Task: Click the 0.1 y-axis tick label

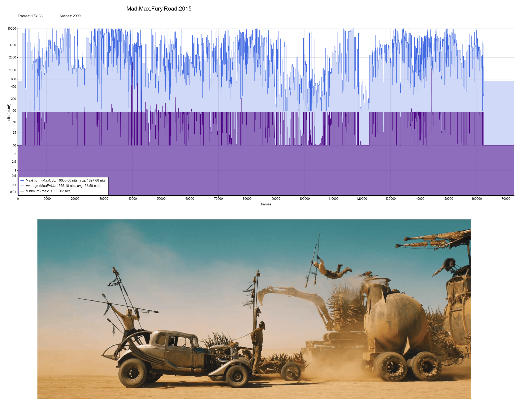Action: 14,185
